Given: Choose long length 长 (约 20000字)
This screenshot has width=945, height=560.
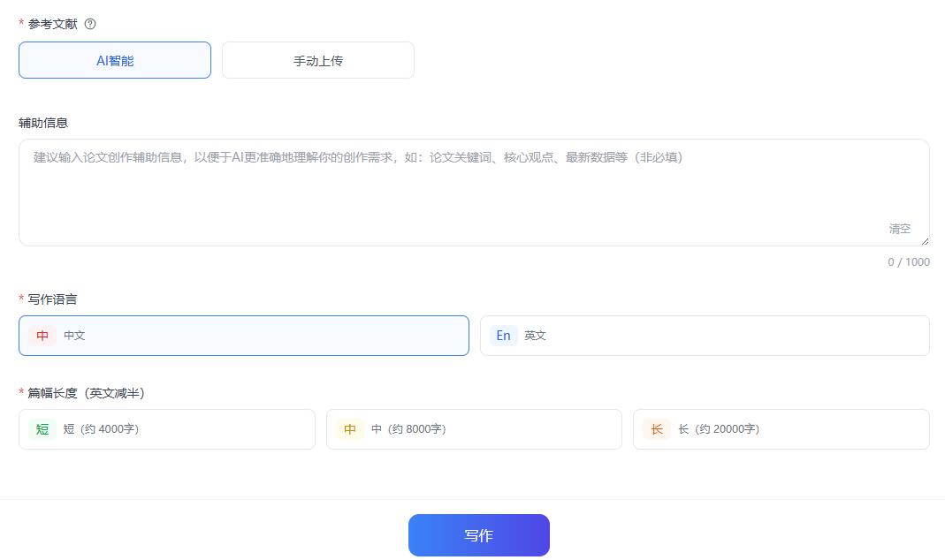Looking at the screenshot, I should click(x=781, y=429).
